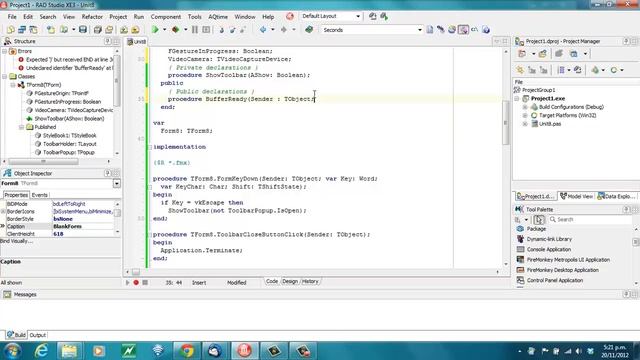Open the Run button dropdown arrow

point(164,29)
